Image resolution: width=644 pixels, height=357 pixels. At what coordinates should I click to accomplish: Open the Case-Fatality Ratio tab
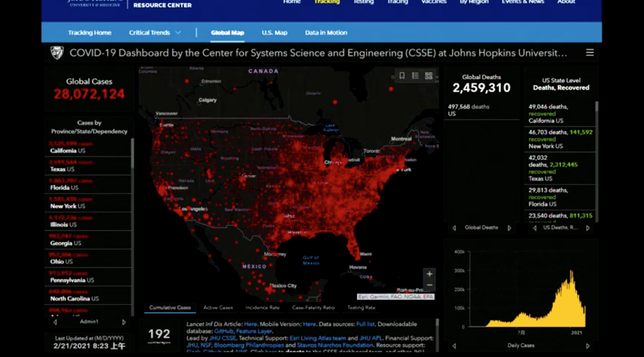click(x=313, y=308)
